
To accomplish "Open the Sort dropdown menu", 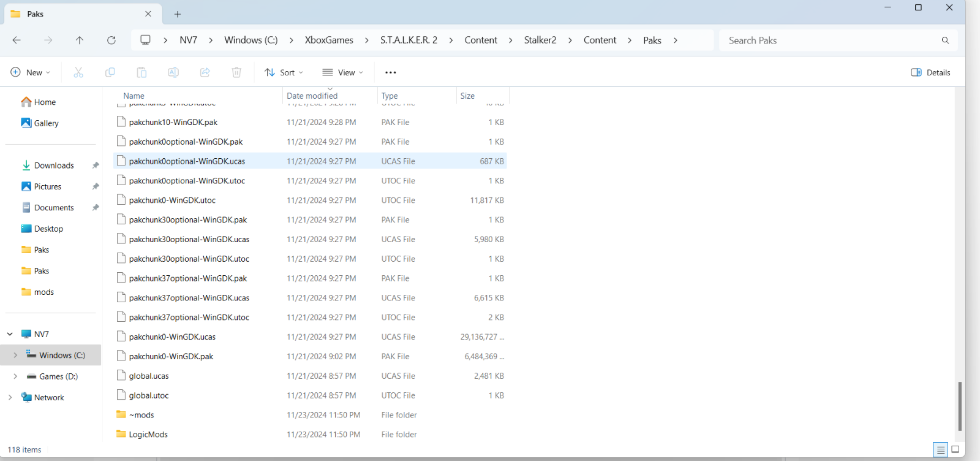I will 284,72.
